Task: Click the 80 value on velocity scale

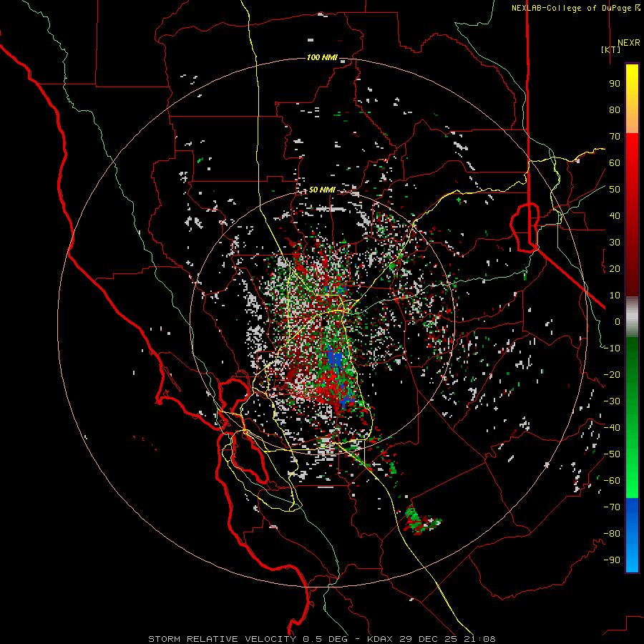Action: (615, 109)
